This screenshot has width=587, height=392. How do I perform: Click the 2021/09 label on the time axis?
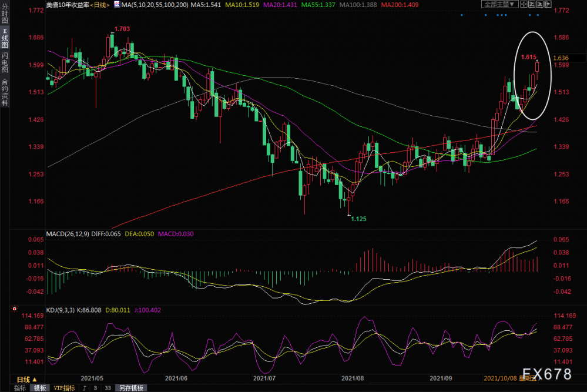(x=441, y=378)
